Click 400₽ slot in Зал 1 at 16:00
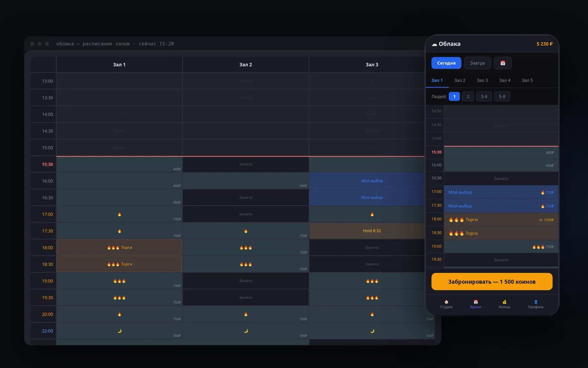588x368 pixels. pos(119,181)
